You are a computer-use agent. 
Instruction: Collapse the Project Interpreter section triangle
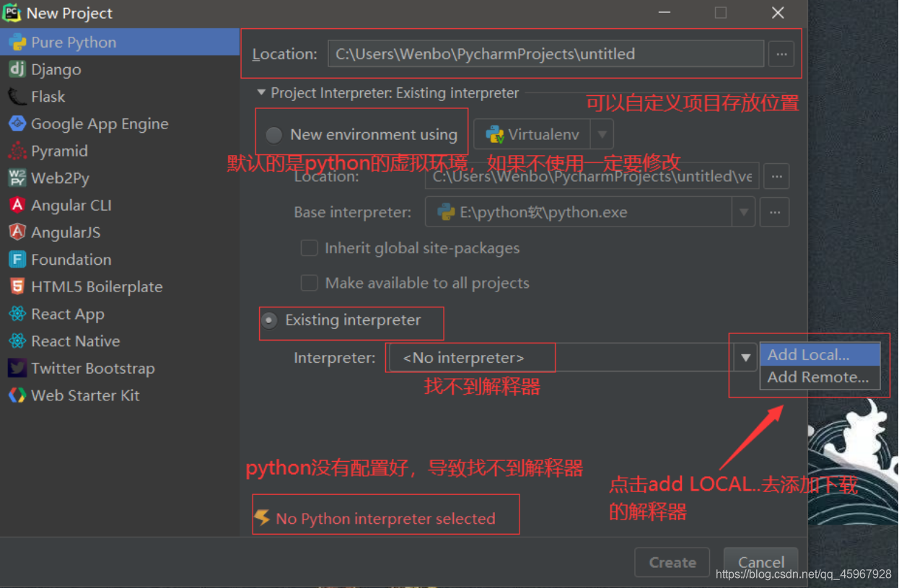[261, 93]
